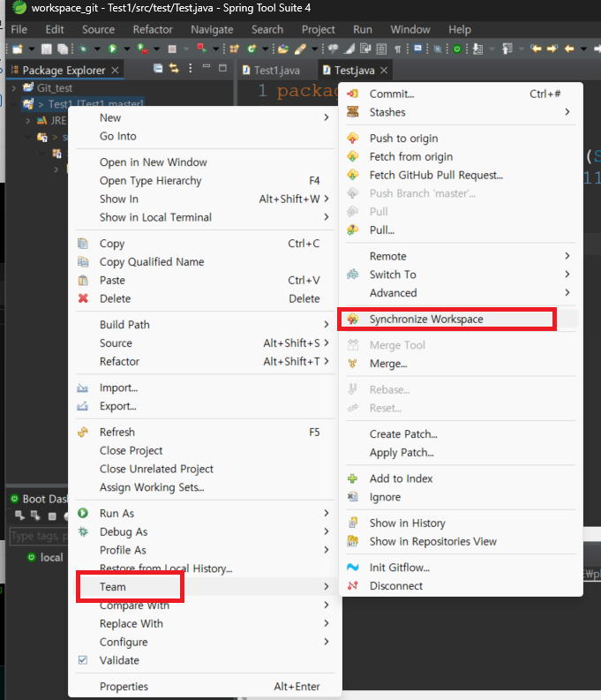Select Synchronize Workspace
This screenshot has height=700, width=601.
coord(460,320)
